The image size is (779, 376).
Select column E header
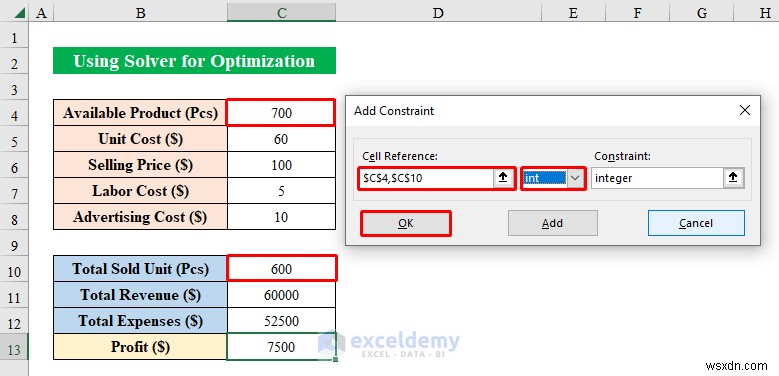(573, 12)
